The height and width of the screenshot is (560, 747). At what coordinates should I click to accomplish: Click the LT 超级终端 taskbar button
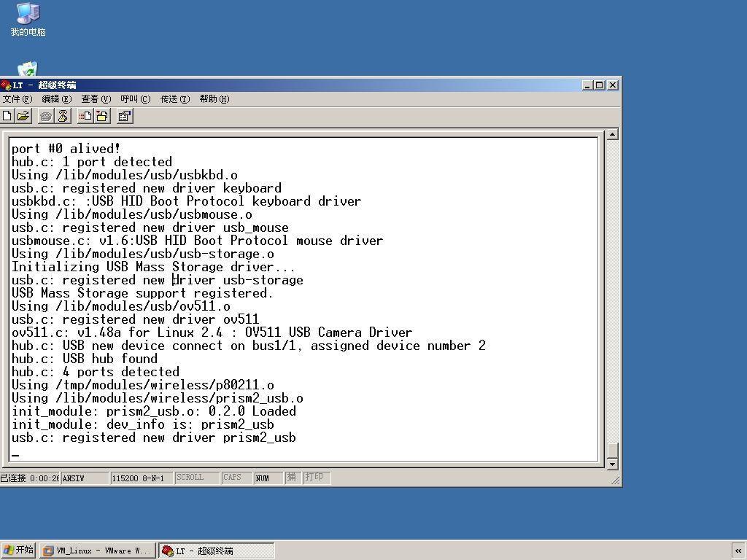[216, 551]
